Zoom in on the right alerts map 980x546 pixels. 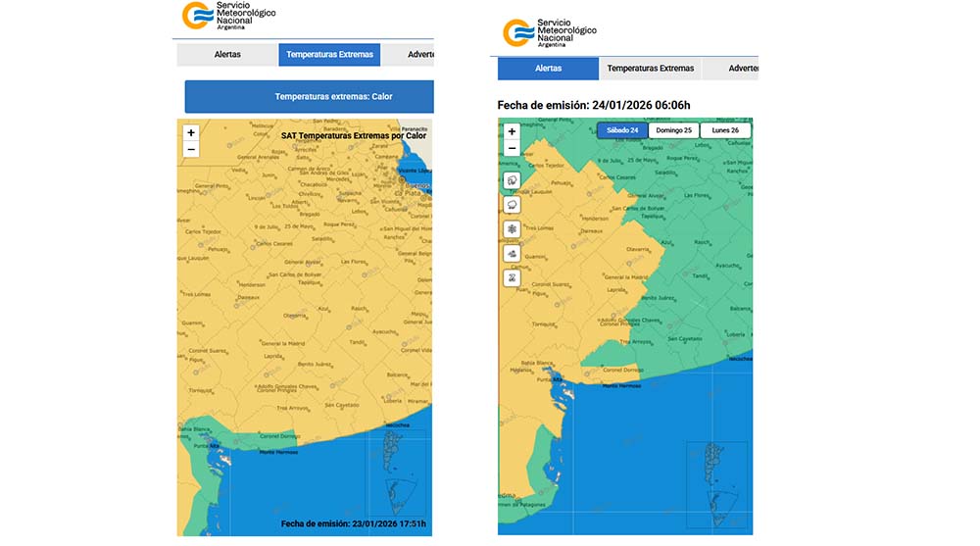click(512, 131)
